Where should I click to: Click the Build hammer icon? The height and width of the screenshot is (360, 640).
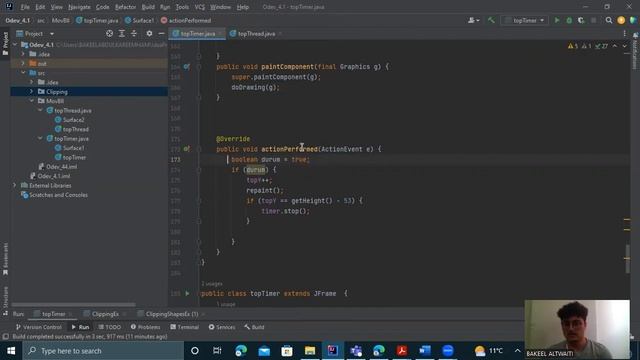[491, 20]
